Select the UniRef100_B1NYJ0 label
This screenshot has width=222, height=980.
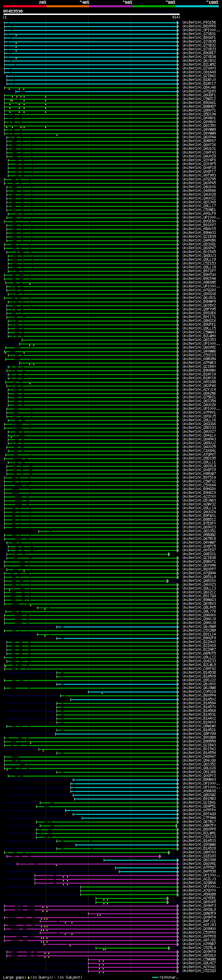click(x=199, y=80)
